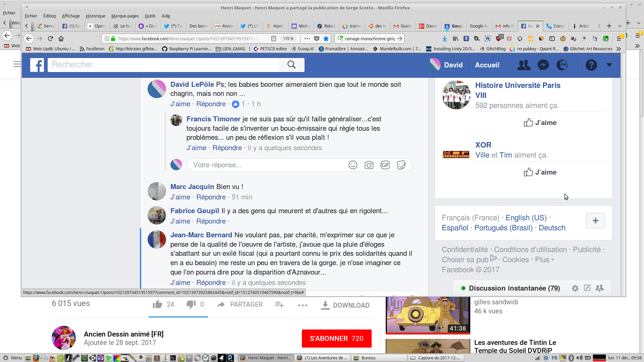Attach a photo using the camera icon
The image size is (644, 362).
[369, 165]
